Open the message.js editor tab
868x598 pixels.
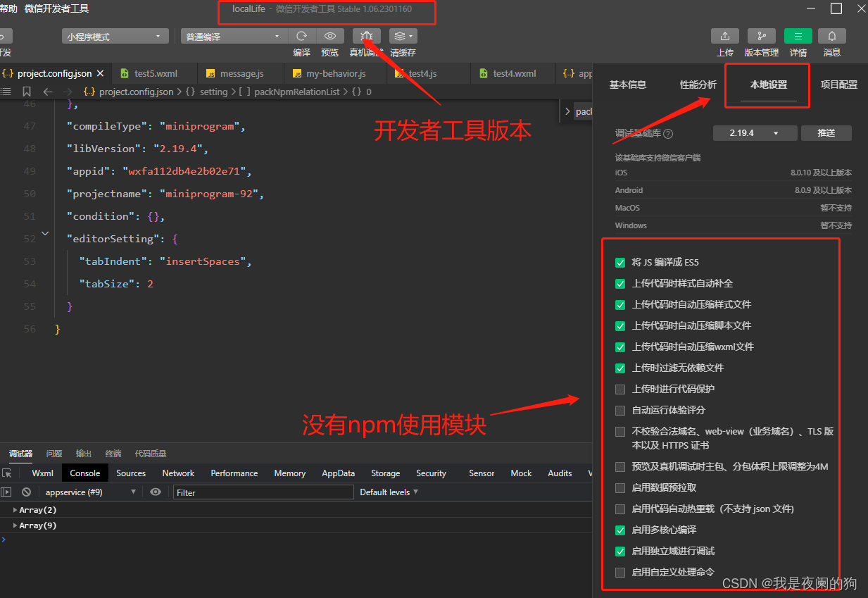(x=241, y=73)
